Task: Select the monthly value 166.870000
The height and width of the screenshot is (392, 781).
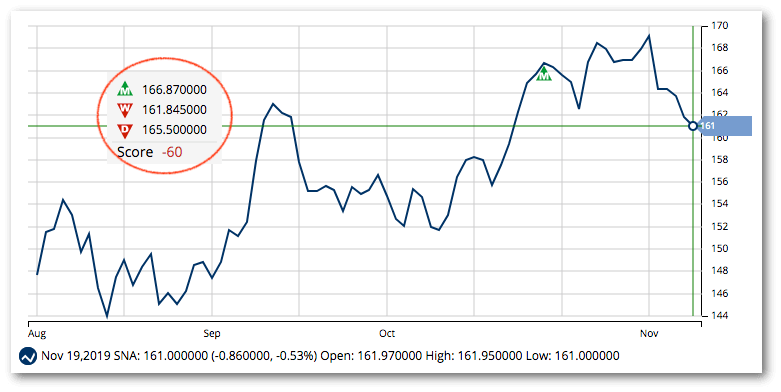Action: click(x=174, y=90)
